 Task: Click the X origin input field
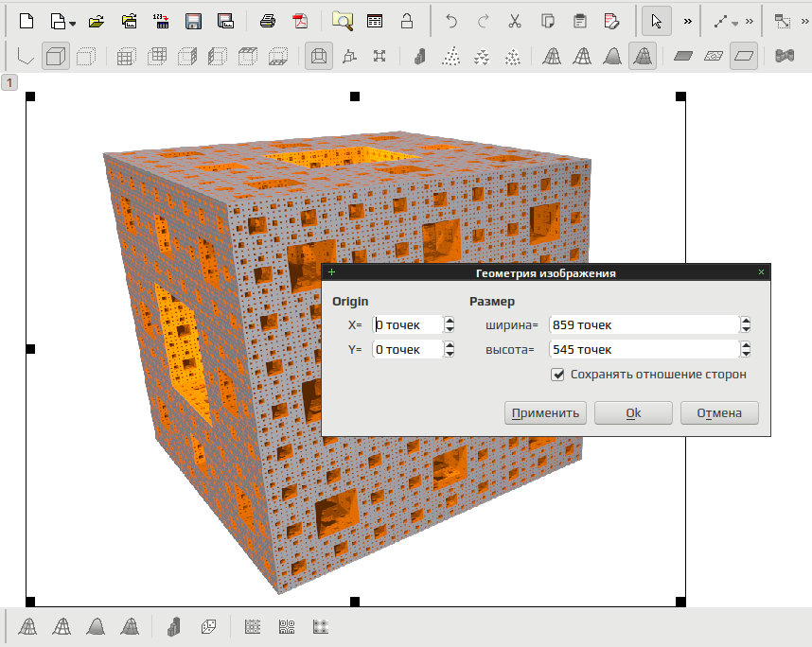(408, 324)
